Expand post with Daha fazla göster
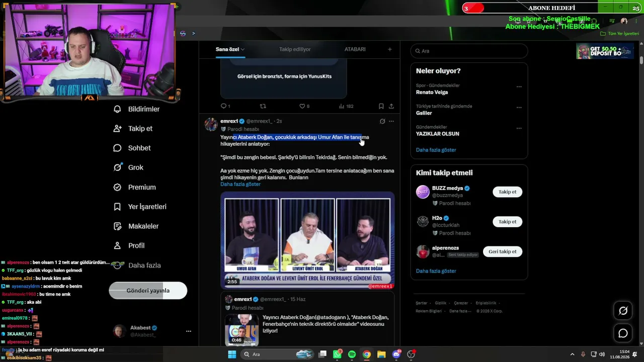Image resolution: width=644 pixels, height=362 pixels. click(x=240, y=184)
